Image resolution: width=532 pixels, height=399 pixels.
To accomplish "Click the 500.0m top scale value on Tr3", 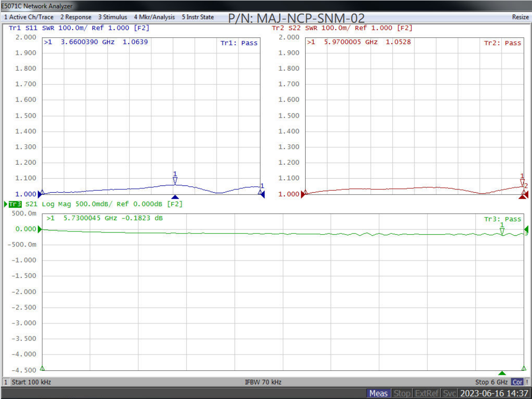I will tap(24, 213).
